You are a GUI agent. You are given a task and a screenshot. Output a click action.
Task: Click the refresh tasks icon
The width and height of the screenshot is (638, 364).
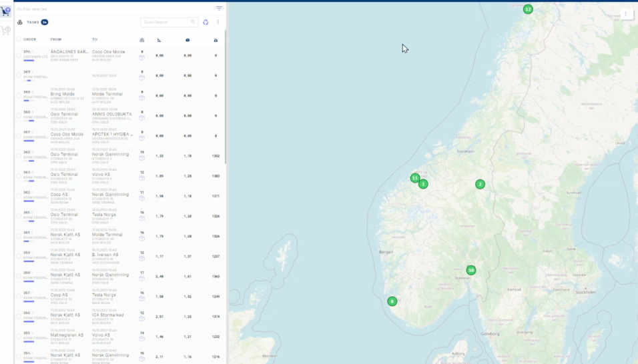(x=206, y=22)
